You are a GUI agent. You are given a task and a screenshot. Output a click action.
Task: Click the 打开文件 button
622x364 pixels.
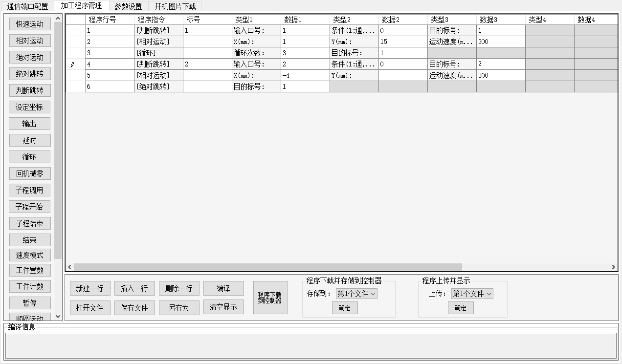(90, 307)
